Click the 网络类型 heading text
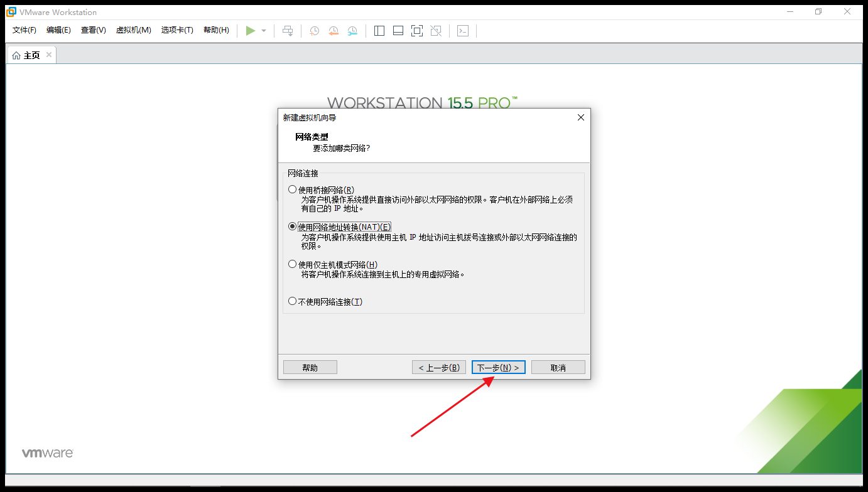The width and height of the screenshot is (868, 492). tap(312, 136)
